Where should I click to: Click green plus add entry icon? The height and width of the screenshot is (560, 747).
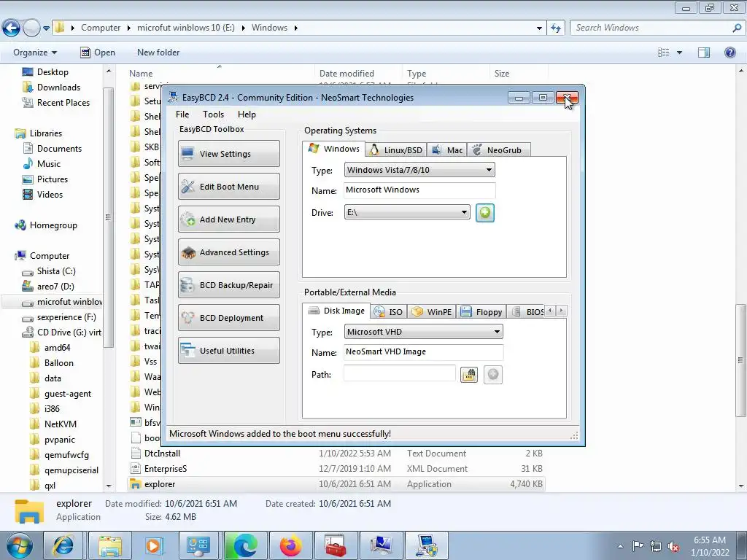point(484,212)
